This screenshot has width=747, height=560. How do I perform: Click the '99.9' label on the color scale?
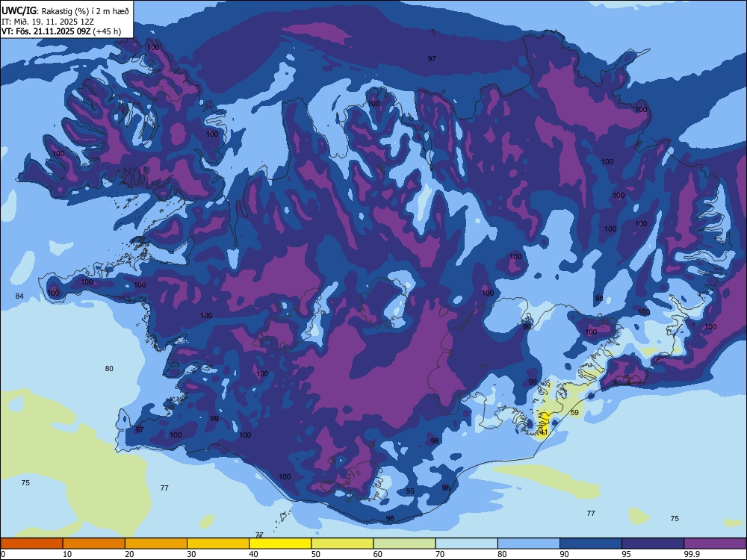click(691, 554)
